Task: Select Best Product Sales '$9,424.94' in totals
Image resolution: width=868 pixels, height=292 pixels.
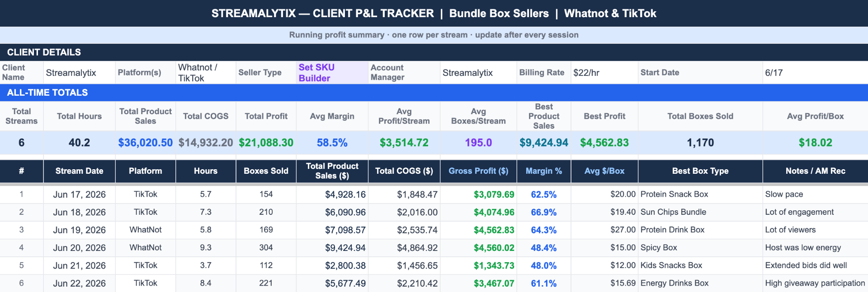Action: coord(544,143)
